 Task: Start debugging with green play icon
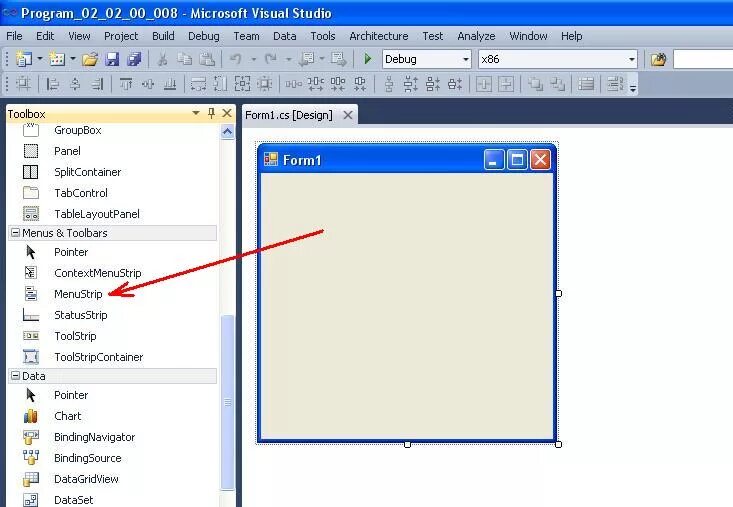click(x=367, y=59)
